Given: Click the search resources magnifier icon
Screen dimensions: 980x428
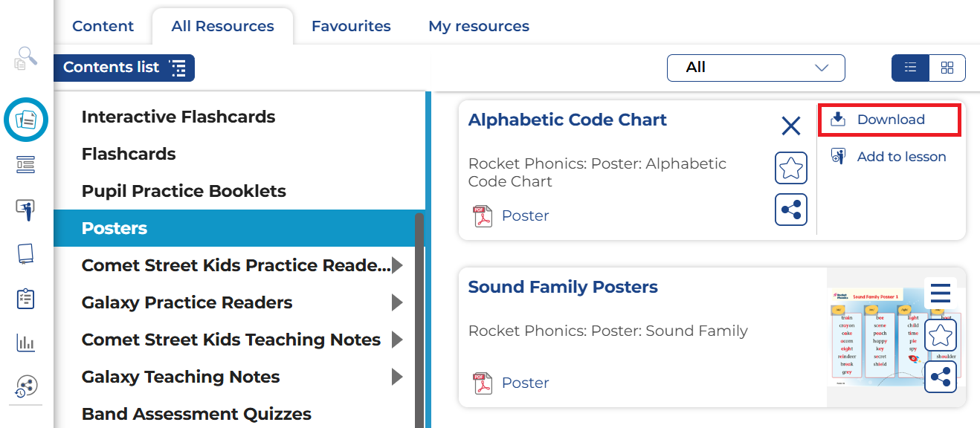Looking at the screenshot, I should point(26,58).
